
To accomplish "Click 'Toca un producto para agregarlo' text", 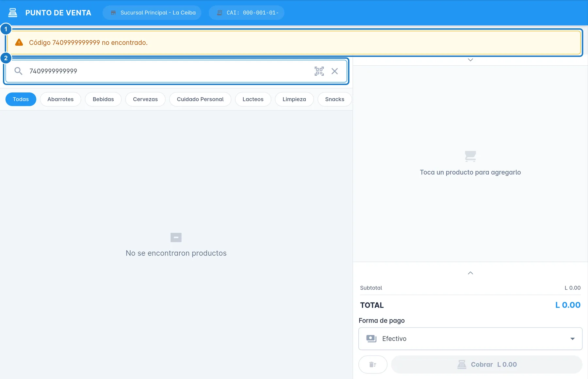I will (470, 172).
